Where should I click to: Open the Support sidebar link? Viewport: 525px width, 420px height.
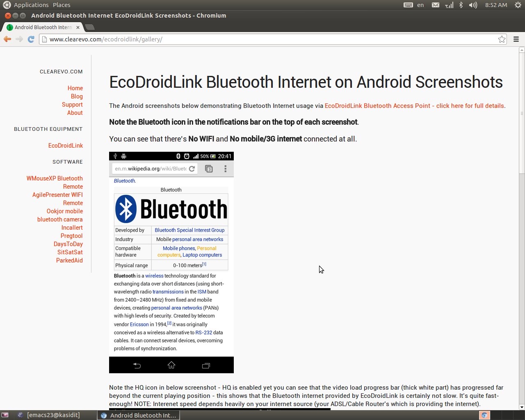[72, 105]
